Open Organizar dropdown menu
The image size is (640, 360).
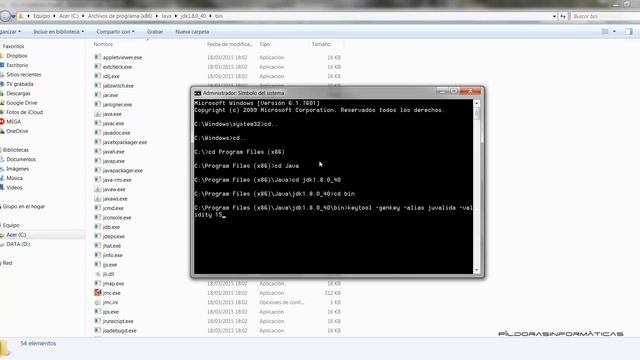[10, 31]
